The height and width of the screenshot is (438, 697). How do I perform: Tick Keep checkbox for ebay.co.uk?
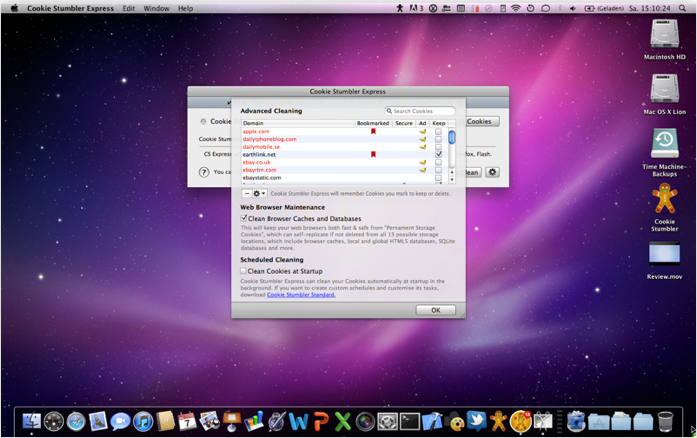click(x=438, y=162)
